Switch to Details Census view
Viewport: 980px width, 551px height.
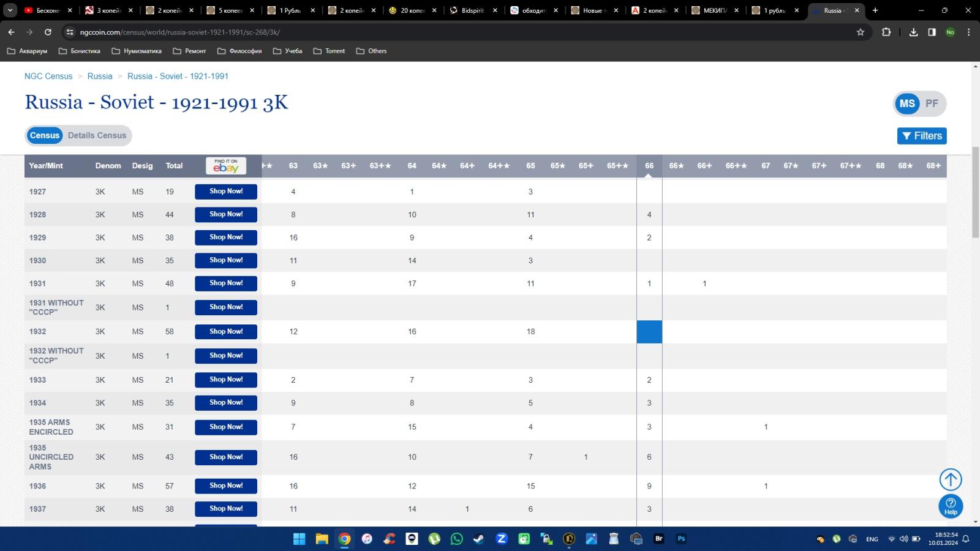point(97,135)
